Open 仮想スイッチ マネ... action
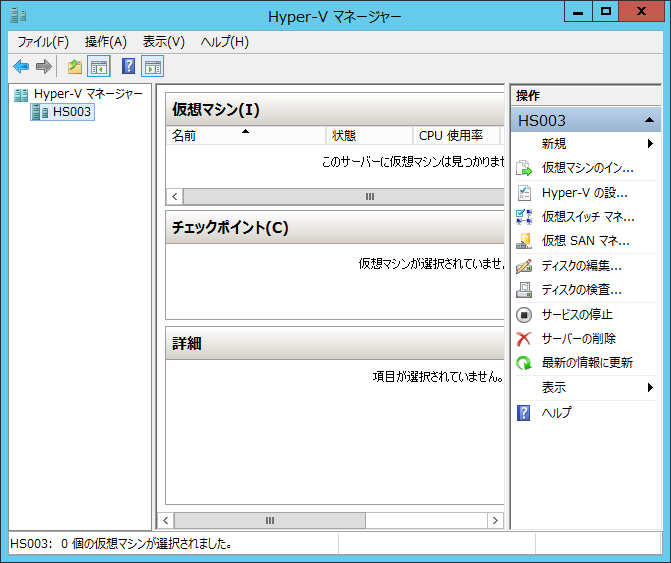671x563 pixels. tap(588, 217)
